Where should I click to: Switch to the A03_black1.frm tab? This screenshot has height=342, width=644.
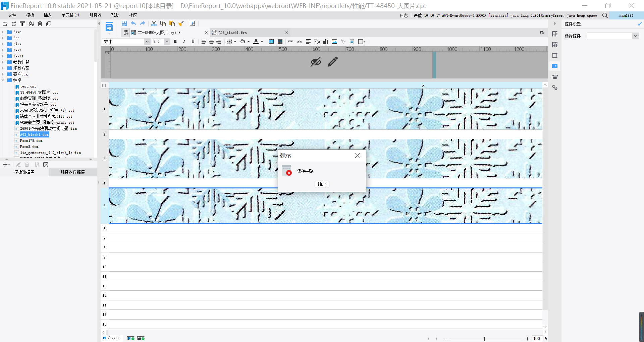pos(232,33)
